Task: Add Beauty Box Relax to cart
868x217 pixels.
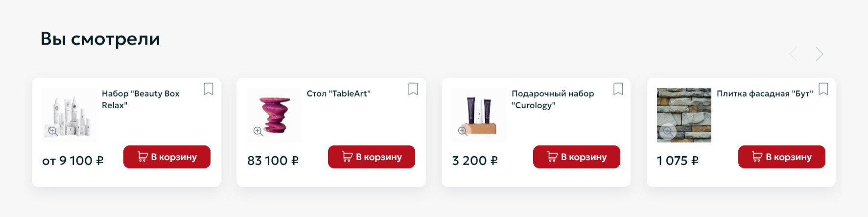Action: 167,157
